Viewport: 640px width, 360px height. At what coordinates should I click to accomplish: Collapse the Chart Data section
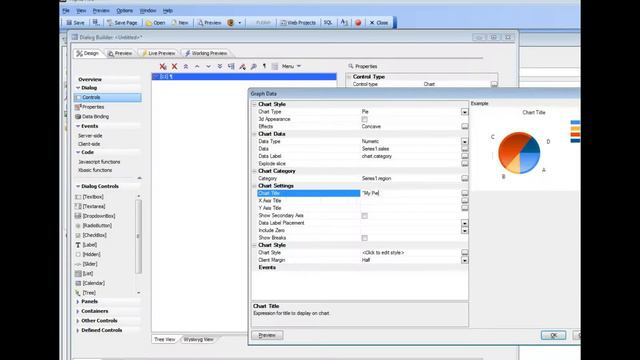[254, 134]
